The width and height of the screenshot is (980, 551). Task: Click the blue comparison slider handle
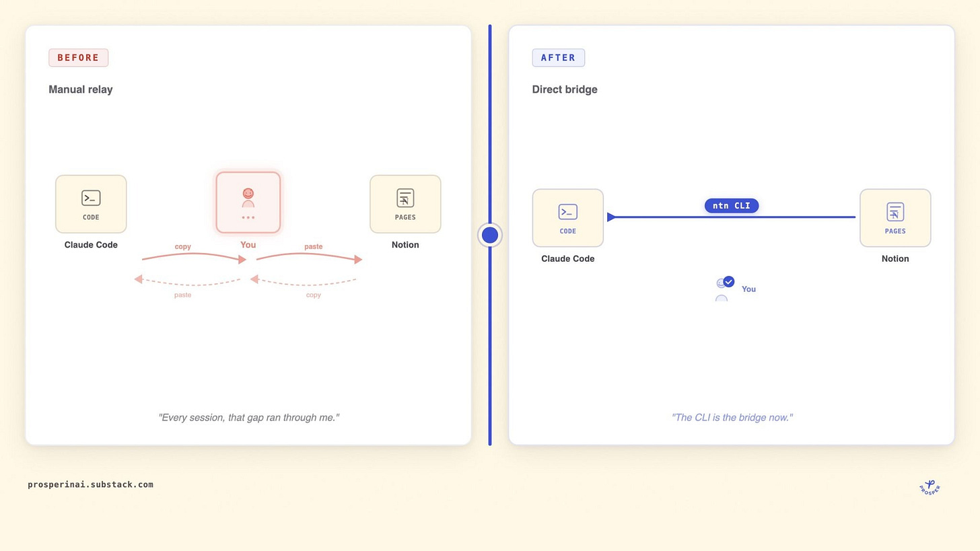pos(490,235)
